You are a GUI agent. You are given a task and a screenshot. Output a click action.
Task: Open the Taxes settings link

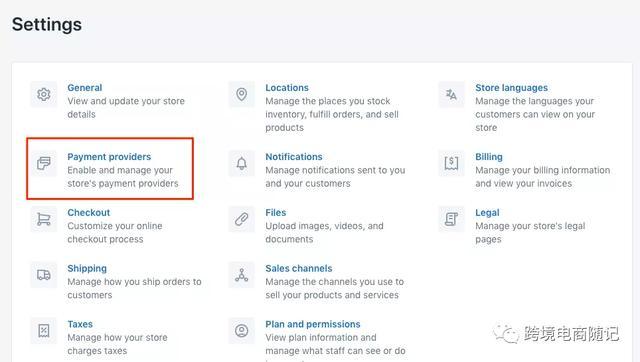pyautogui.click(x=80, y=324)
